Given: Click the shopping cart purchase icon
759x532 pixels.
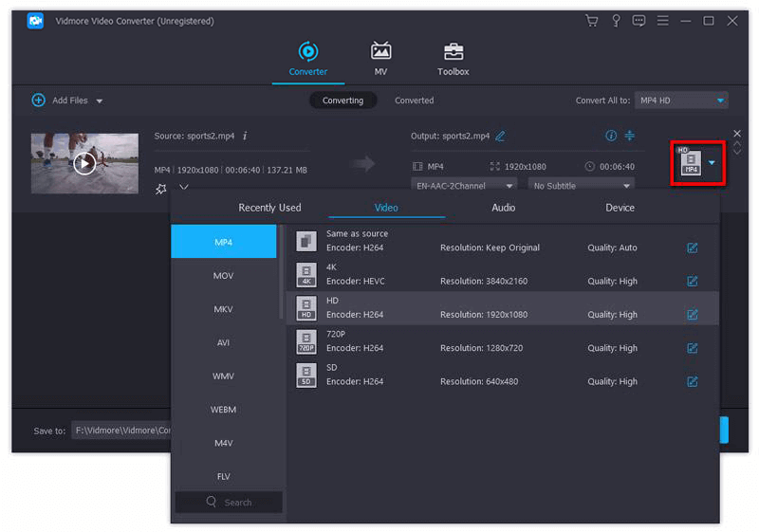Looking at the screenshot, I should (x=592, y=21).
